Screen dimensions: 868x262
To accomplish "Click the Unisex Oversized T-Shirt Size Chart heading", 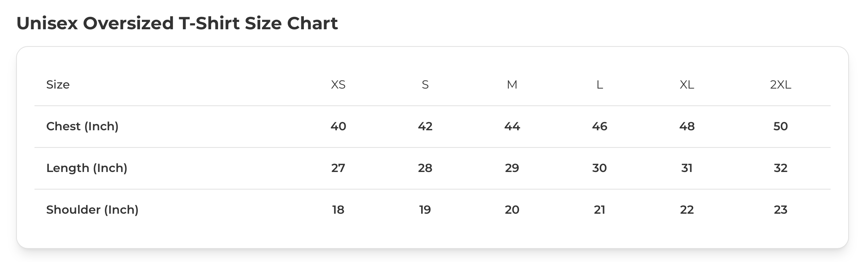I will [x=177, y=23].
